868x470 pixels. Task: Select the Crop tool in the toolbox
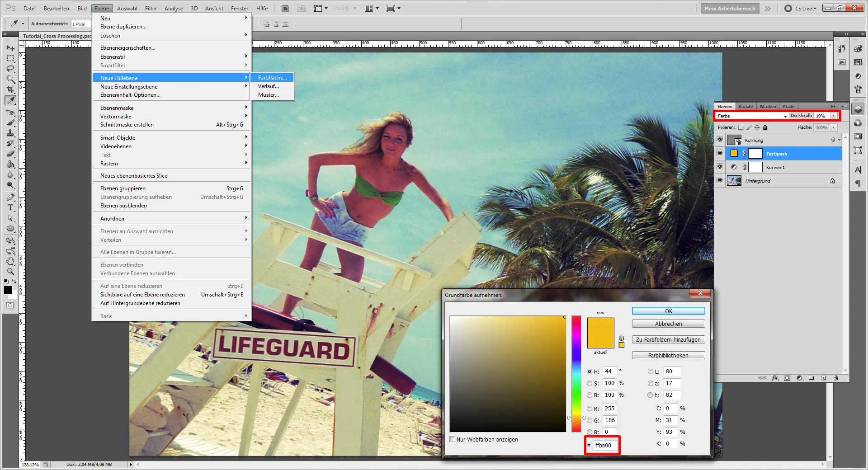[10, 89]
